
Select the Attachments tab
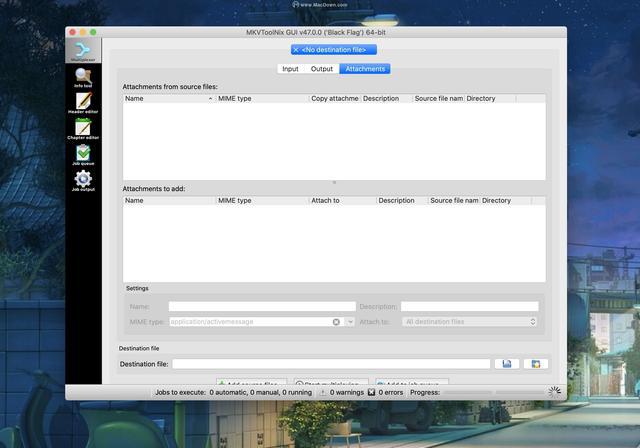[365, 69]
